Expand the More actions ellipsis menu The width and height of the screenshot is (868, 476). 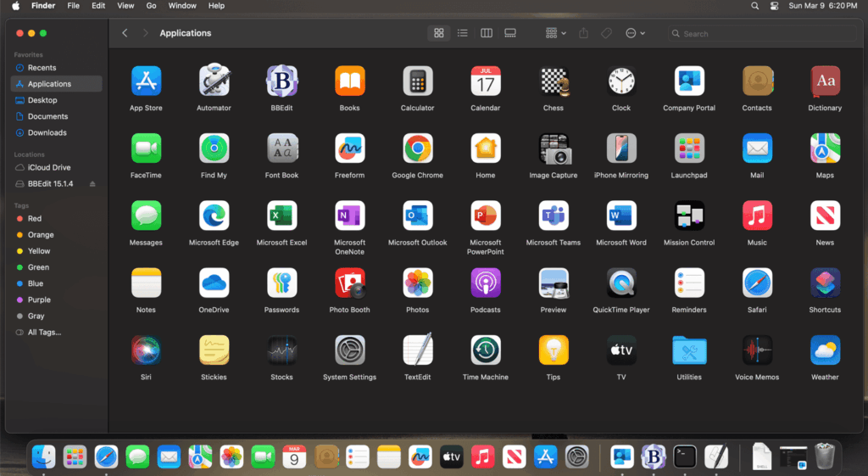tap(634, 33)
